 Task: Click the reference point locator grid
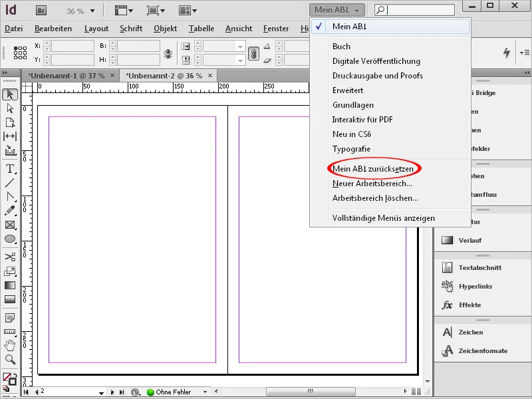pos(20,53)
